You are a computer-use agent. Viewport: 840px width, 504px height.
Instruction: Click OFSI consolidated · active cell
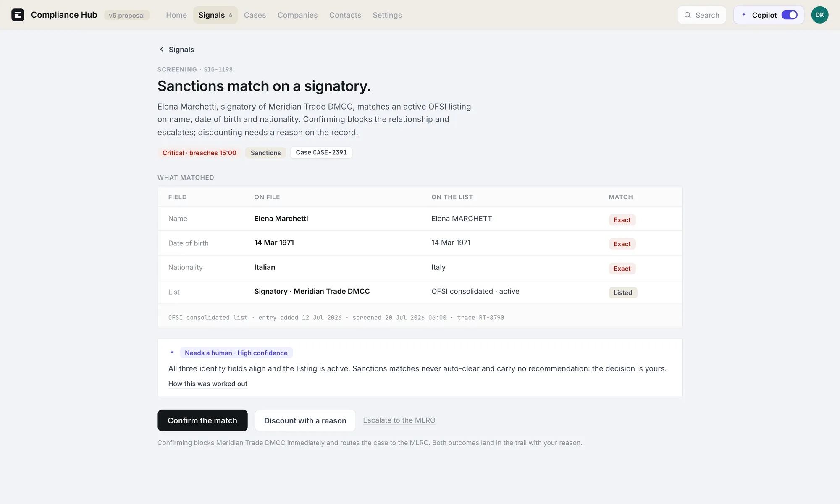[x=475, y=292]
